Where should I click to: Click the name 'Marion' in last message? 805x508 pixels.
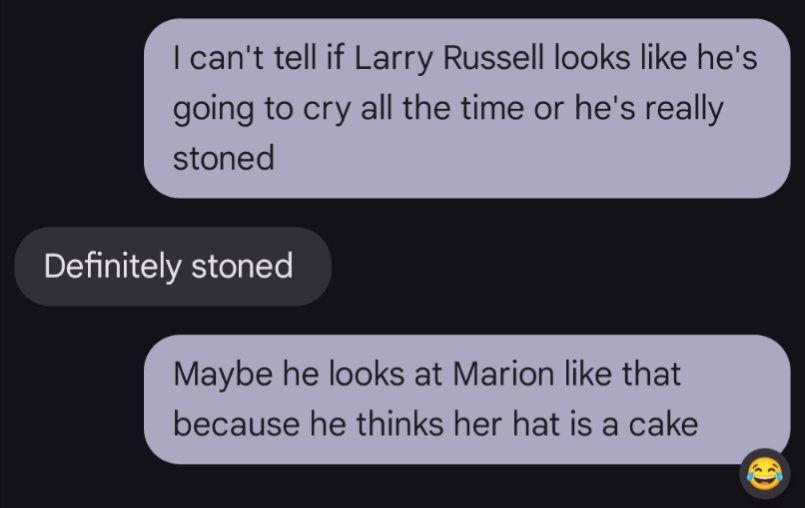[503, 373]
